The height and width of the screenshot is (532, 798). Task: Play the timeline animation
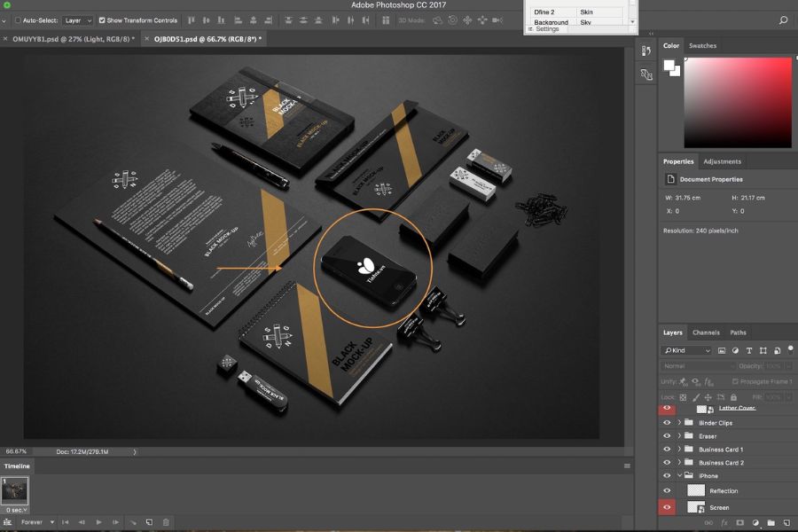coord(98,522)
